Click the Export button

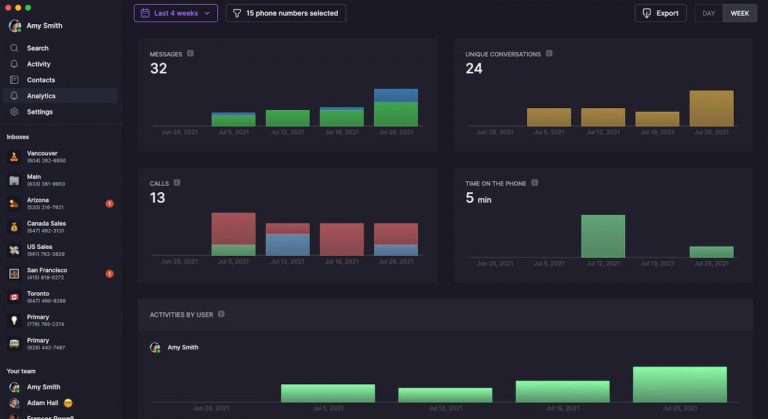click(660, 13)
